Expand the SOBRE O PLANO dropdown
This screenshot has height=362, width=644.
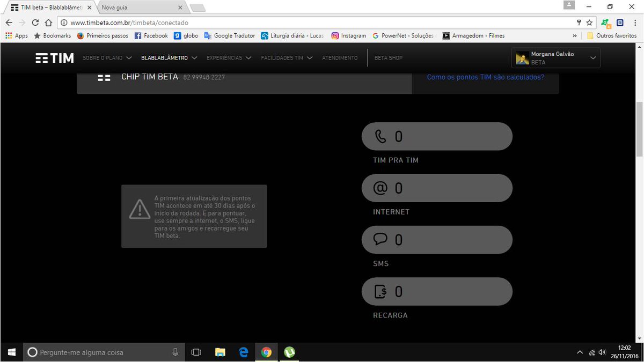(107, 57)
